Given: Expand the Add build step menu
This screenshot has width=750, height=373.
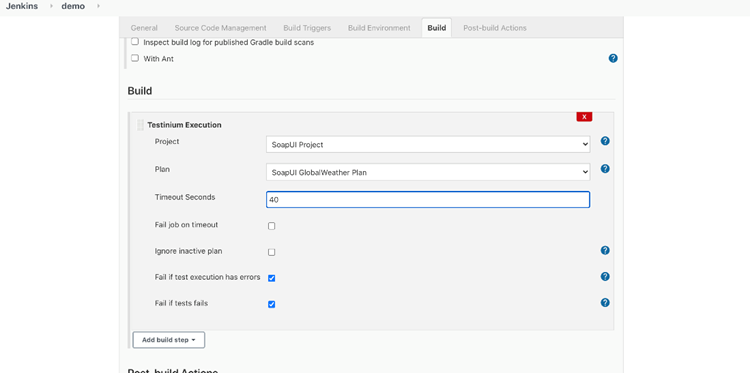Looking at the screenshot, I should coord(169,340).
